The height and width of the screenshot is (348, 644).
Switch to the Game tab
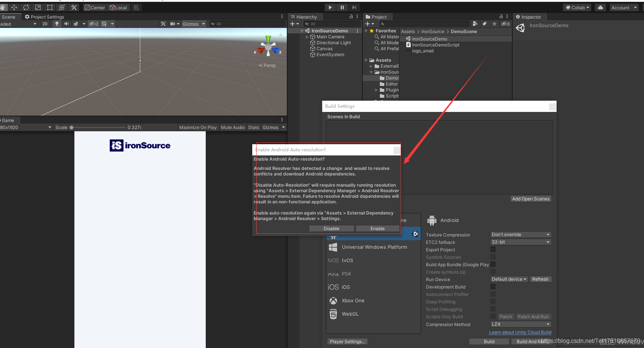point(7,120)
